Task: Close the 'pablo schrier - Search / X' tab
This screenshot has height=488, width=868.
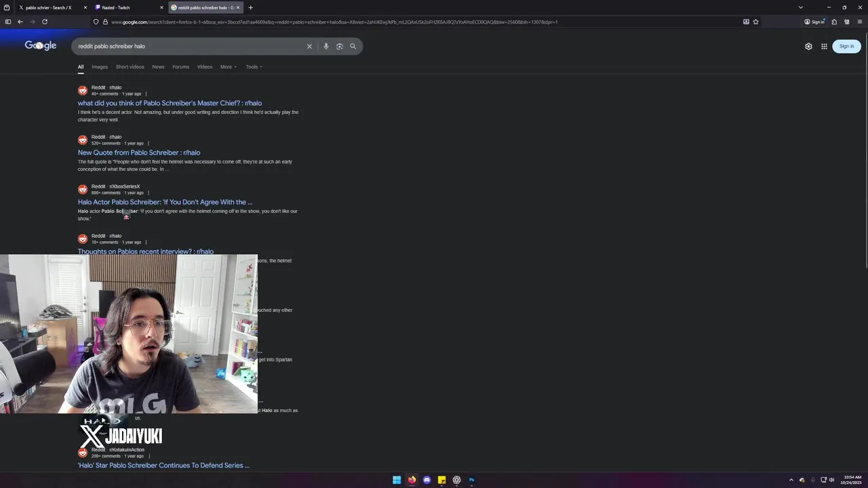Action: 85,7
